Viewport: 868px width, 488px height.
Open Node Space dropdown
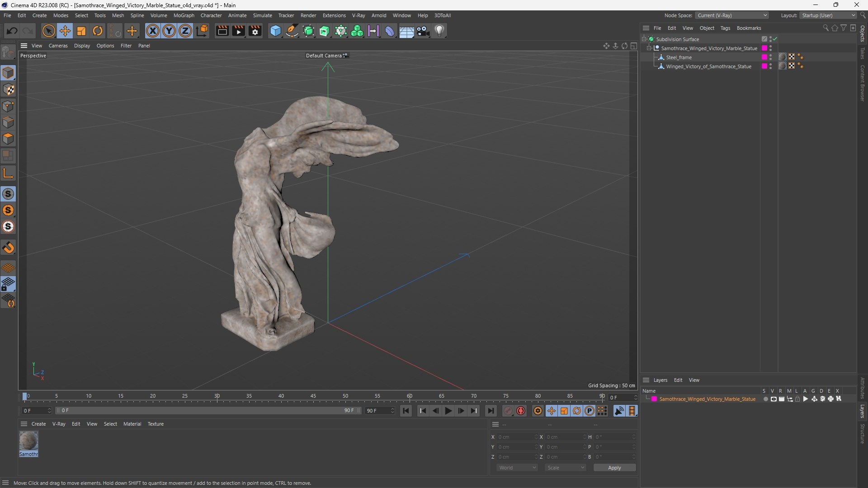pos(731,15)
